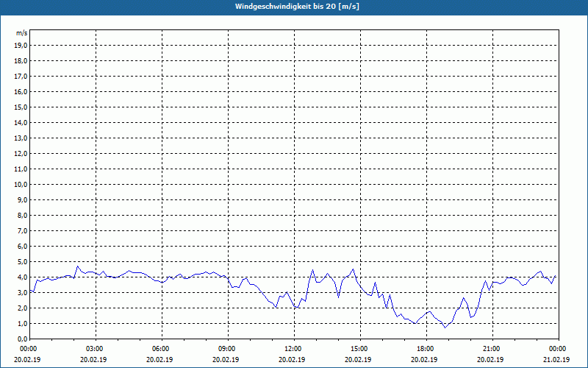This screenshot has height=368, width=588.
Task: Select the 21.02.19 date label
Action: 556,360
